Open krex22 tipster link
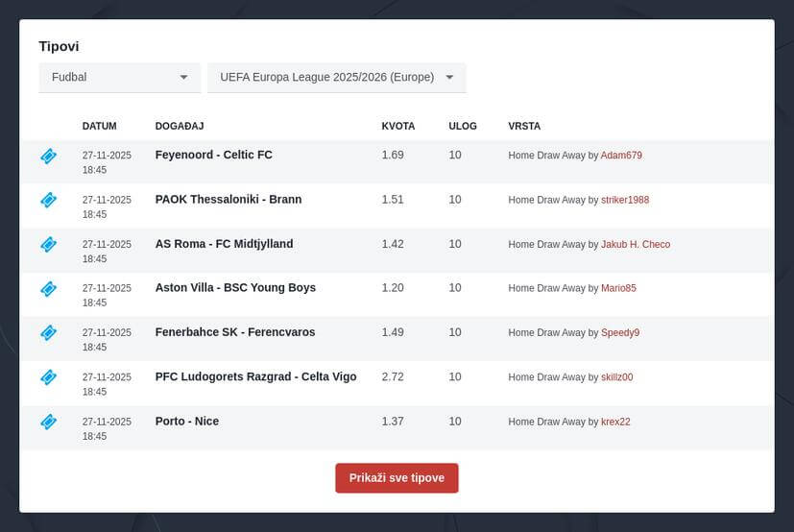794x532 pixels. 615,422
